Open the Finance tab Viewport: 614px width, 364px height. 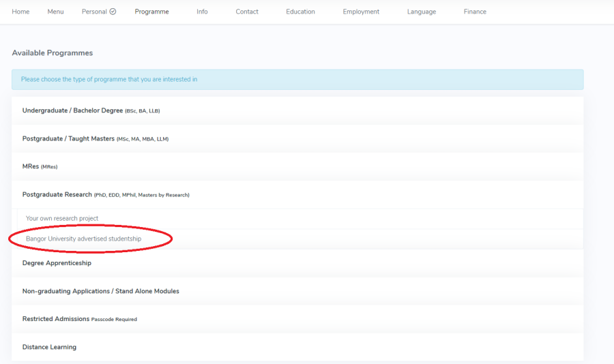(475, 12)
